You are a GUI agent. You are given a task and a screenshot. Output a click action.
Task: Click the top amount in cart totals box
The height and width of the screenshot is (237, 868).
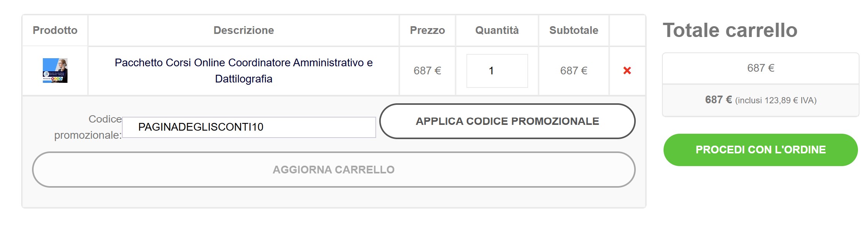[760, 68]
